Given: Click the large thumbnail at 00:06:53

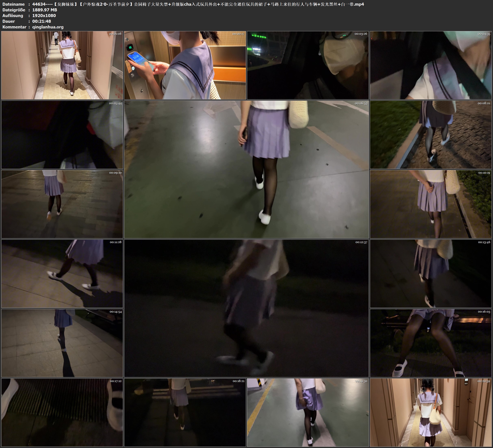Looking at the screenshot, I should pos(246,169).
